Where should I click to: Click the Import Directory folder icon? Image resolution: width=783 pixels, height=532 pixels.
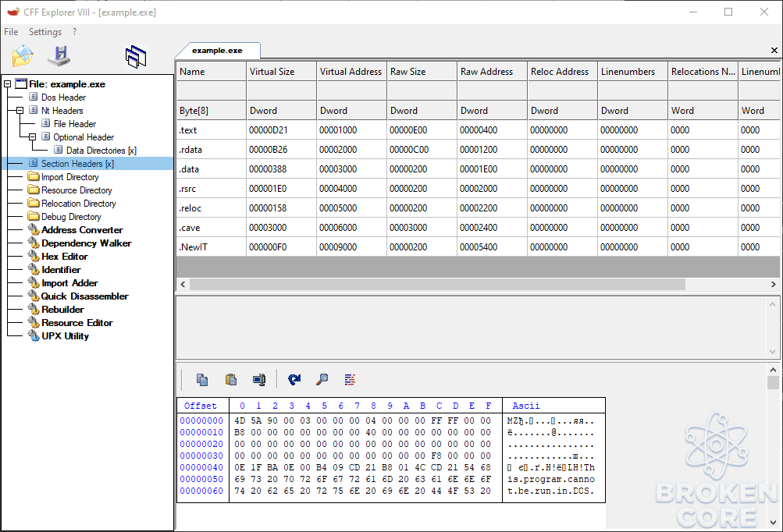coord(34,176)
